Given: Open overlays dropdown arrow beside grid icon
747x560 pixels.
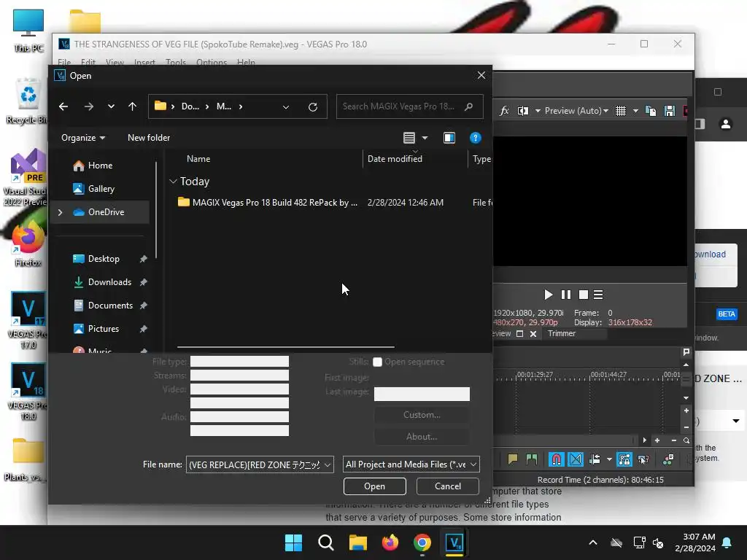Looking at the screenshot, I should 635,111.
